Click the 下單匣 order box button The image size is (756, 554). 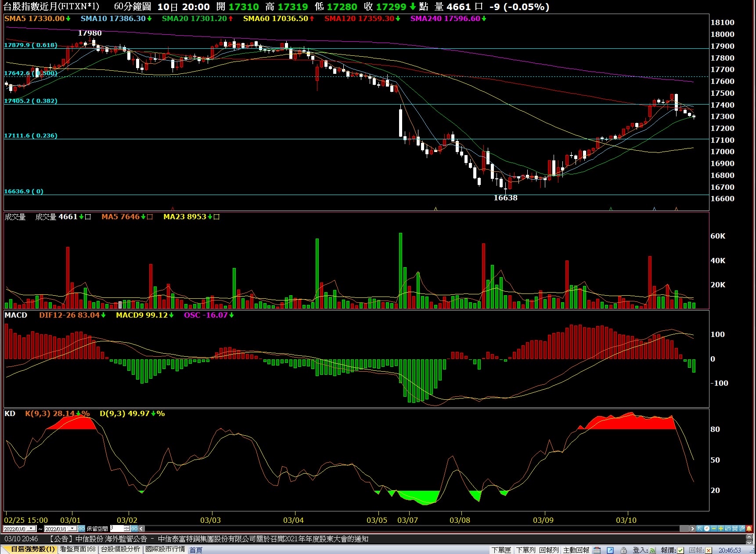(x=501, y=550)
